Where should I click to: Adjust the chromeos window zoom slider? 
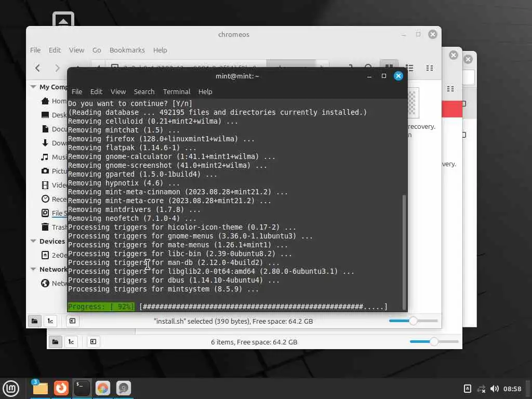pos(413,321)
